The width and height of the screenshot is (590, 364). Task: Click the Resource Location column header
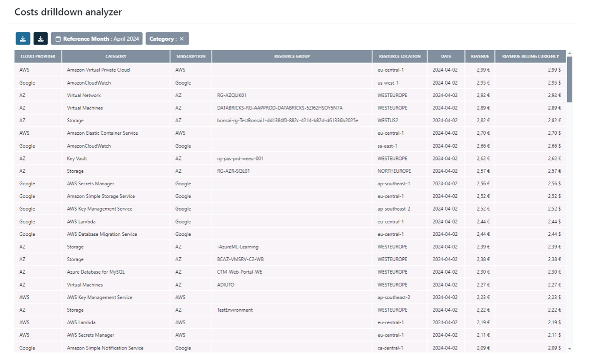click(399, 57)
